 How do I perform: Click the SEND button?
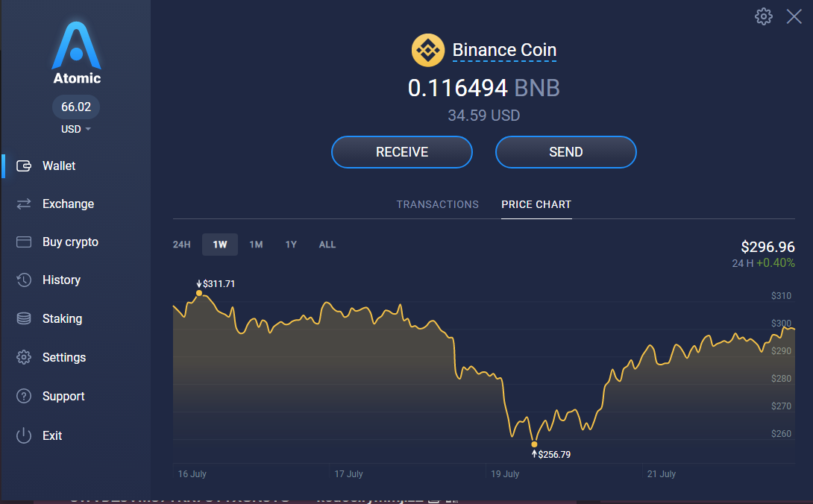pos(565,152)
